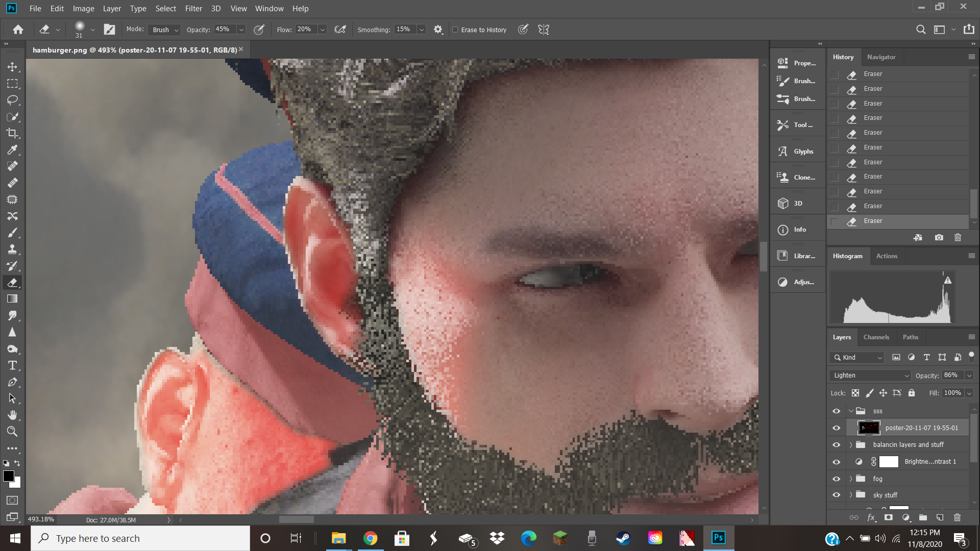This screenshot has width=980, height=551.
Task: Hide the fog layer group
Action: 836,479
